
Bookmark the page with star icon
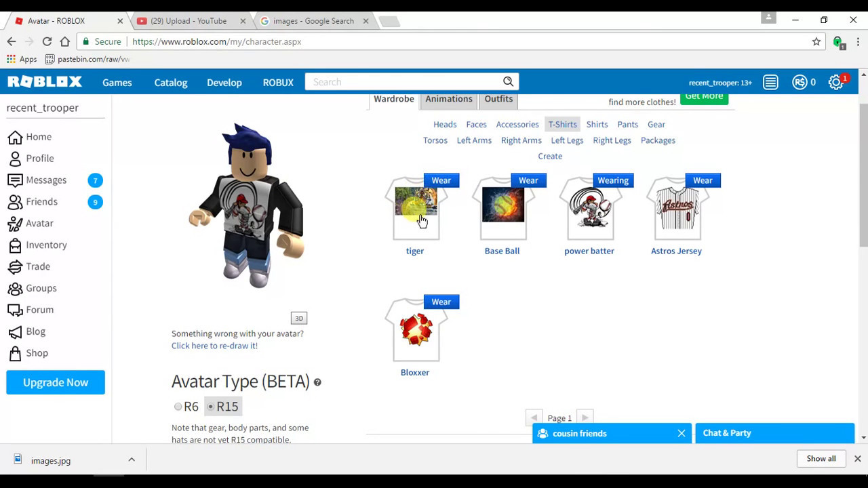816,41
